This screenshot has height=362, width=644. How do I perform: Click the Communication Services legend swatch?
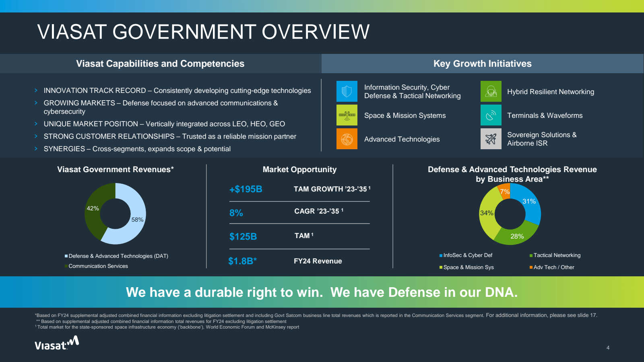point(66,266)
